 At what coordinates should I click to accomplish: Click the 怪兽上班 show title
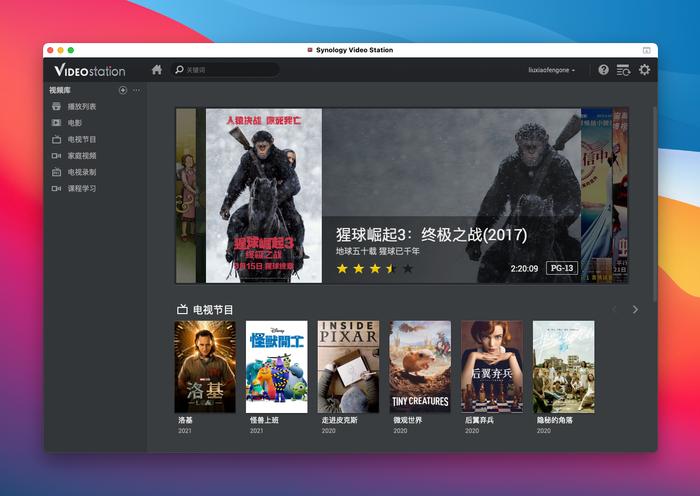pos(264,420)
